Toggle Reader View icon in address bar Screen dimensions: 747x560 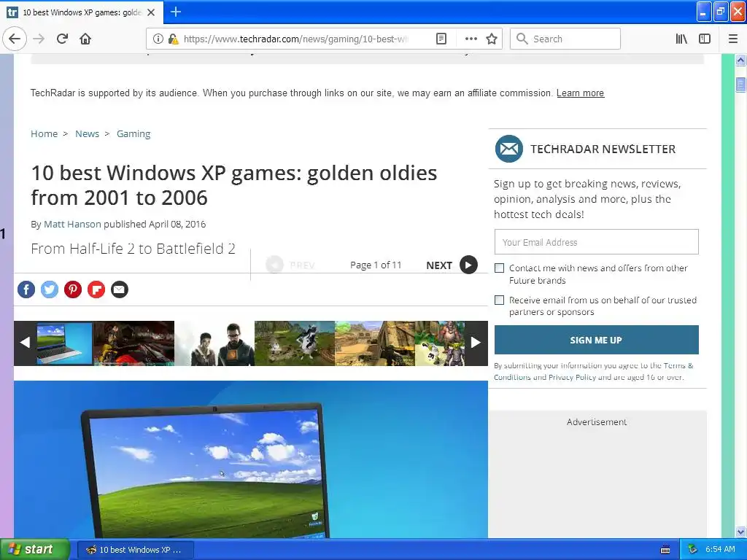coord(441,39)
